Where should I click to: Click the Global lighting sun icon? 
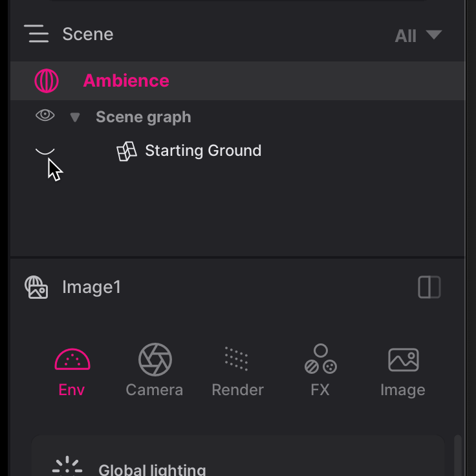point(67,467)
